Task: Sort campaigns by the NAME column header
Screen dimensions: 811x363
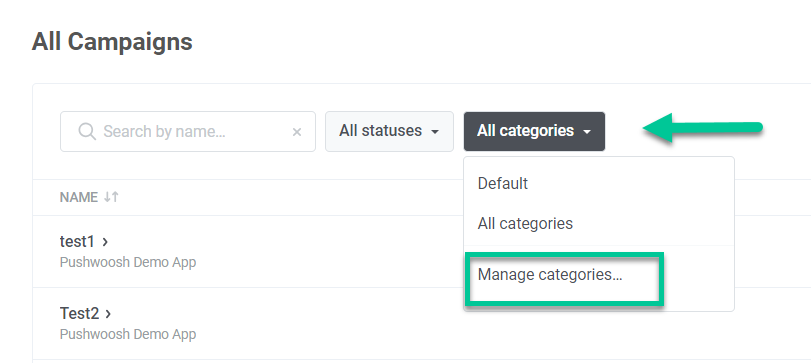Action: coord(79,197)
